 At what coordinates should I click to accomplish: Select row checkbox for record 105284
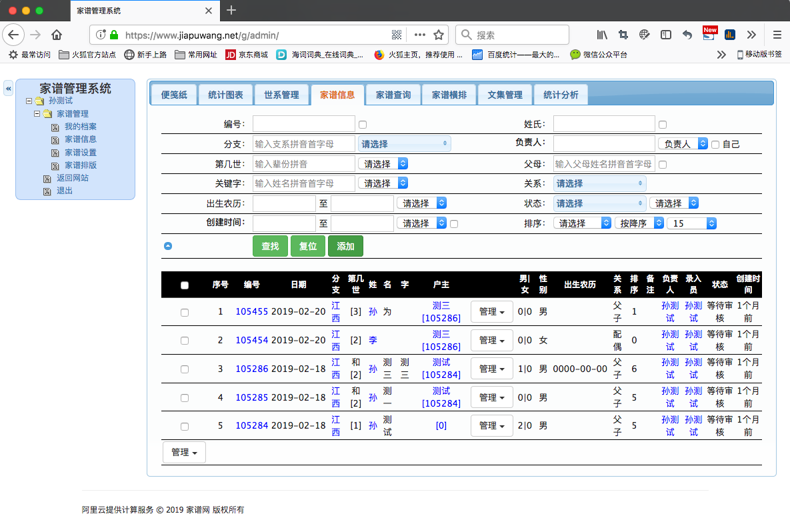tap(185, 426)
